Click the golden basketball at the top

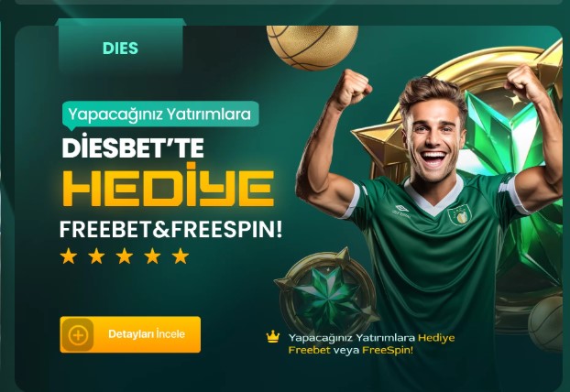click(x=312, y=48)
